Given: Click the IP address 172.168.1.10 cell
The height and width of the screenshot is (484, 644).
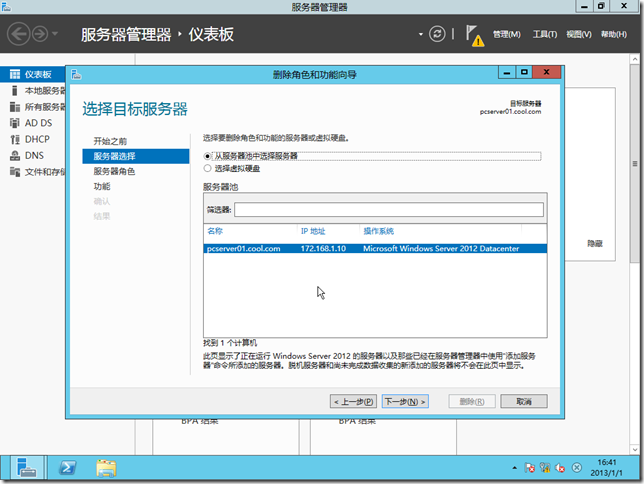Looking at the screenshot, I should click(323, 249).
